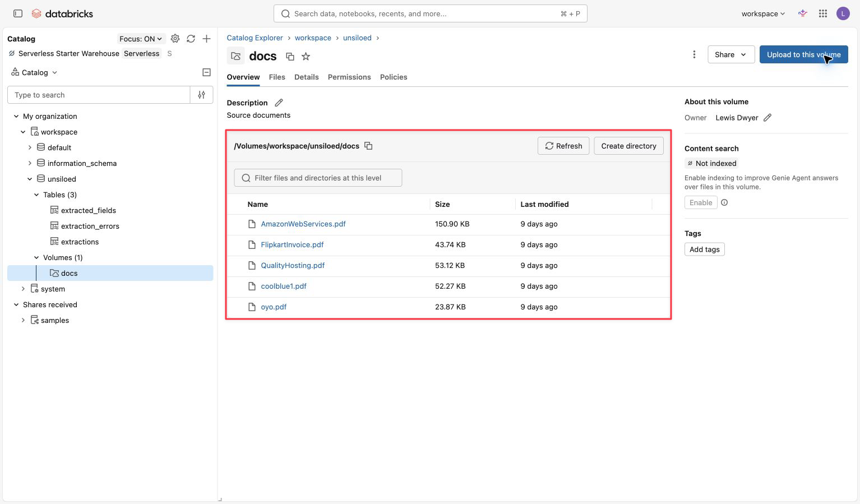Copy the docs volume name icon
Image resolution: width=860 pixels, height=504 pixels.
[x=290, y=56]
